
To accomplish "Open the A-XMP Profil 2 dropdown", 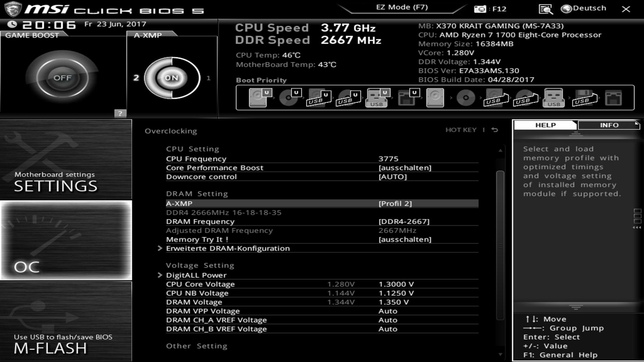I will (x=395, y=203).
